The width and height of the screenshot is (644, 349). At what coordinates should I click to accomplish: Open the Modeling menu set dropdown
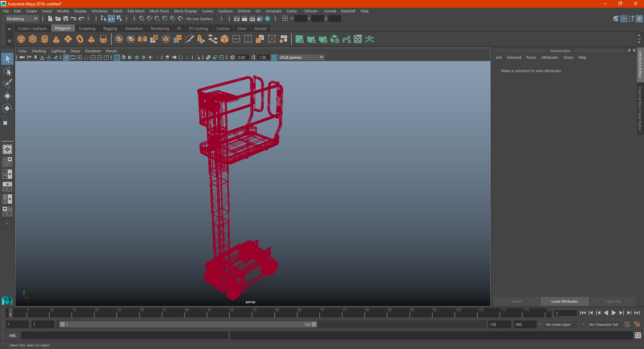(22, 19)
